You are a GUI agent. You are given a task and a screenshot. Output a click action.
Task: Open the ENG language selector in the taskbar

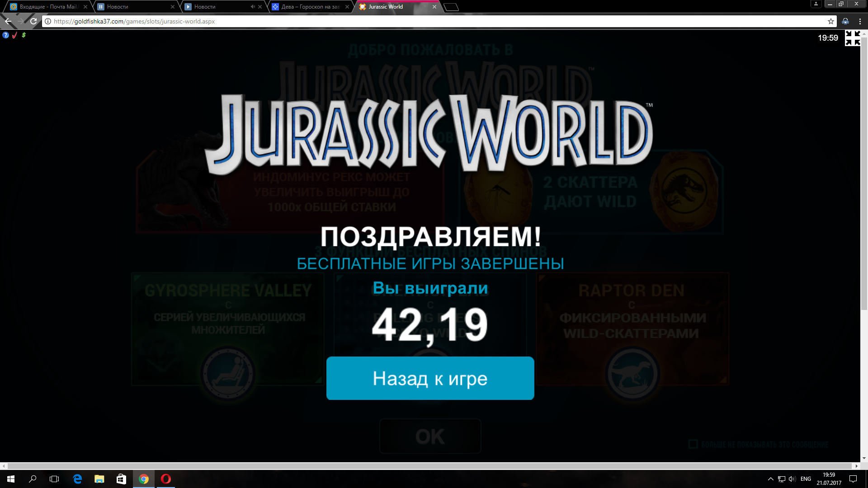pyautogui.click(x=806, y=479)
